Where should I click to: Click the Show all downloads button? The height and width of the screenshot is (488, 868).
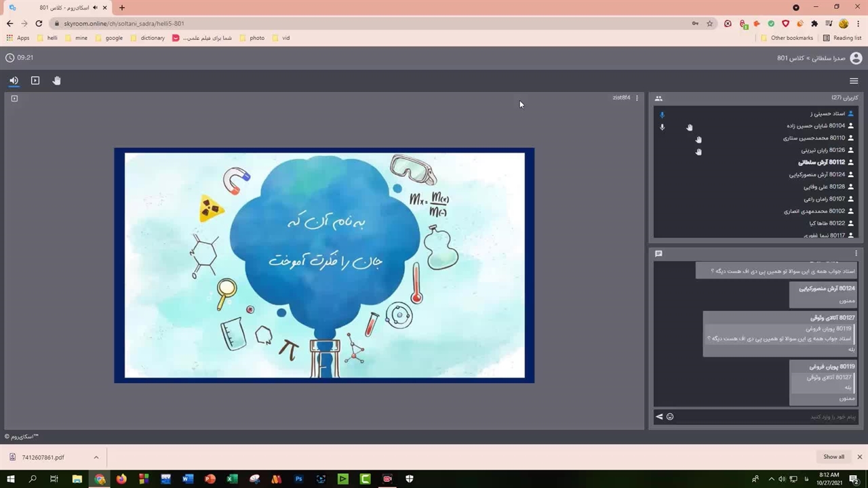tap(833, 457)
